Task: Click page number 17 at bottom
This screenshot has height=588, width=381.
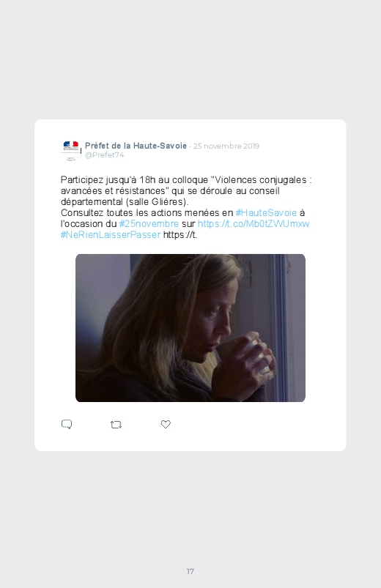Action: pos(190,571)
